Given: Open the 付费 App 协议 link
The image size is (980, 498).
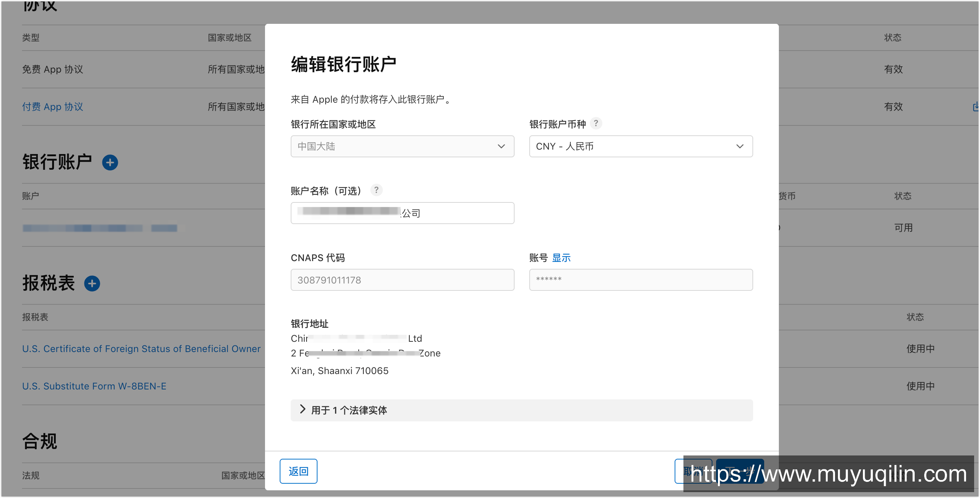Looking at the screenshot, I should (52, 107).
